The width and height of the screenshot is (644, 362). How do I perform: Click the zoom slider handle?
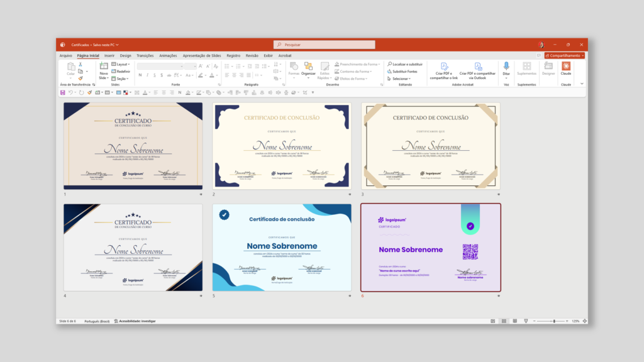tap(554, 321)
